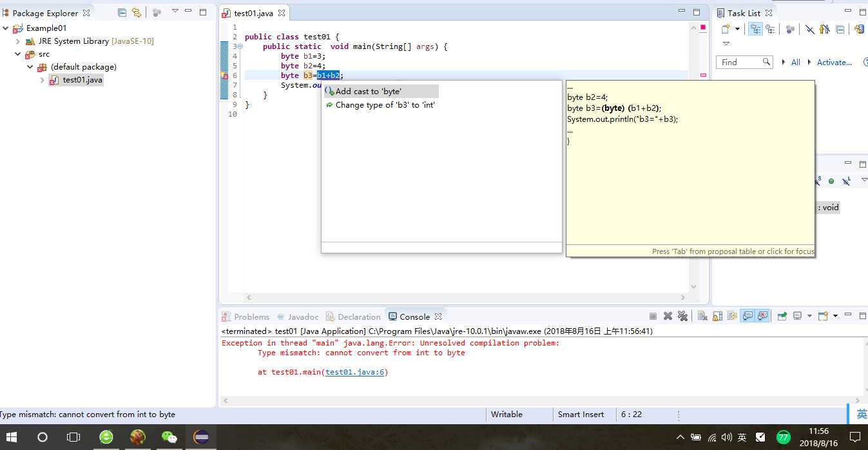Screen dimensions: 868x450
Task: Open the Open Console dropdown arrow
Action: 835,317
